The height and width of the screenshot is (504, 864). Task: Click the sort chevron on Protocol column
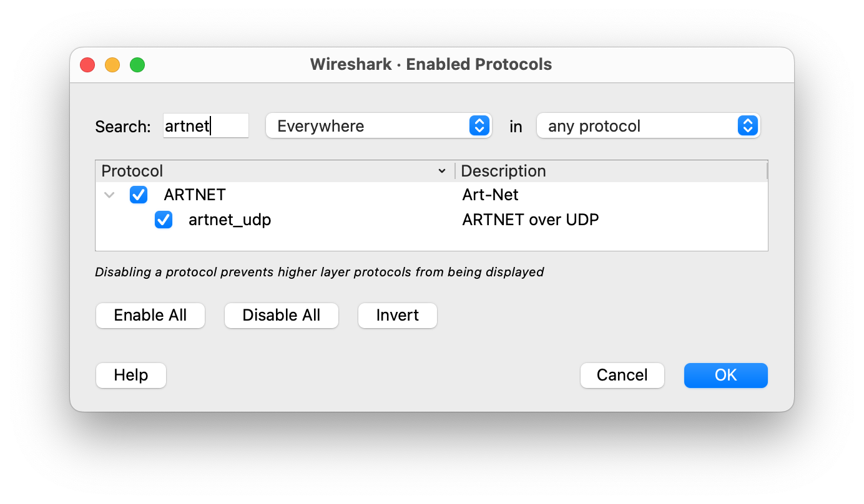point(443,170)
